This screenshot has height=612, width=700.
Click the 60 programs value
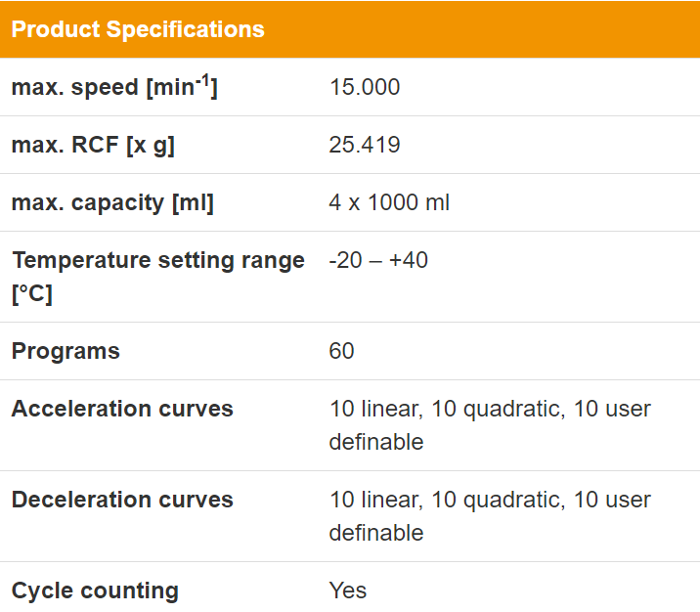tap(341, 351)
